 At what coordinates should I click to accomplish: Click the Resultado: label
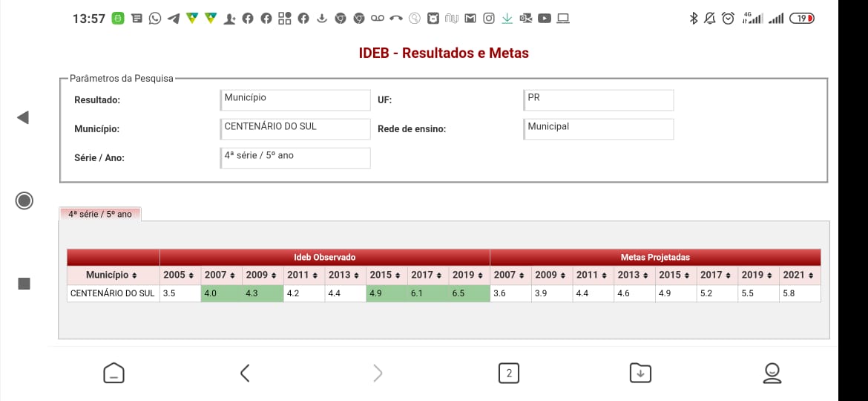point(97,100)
